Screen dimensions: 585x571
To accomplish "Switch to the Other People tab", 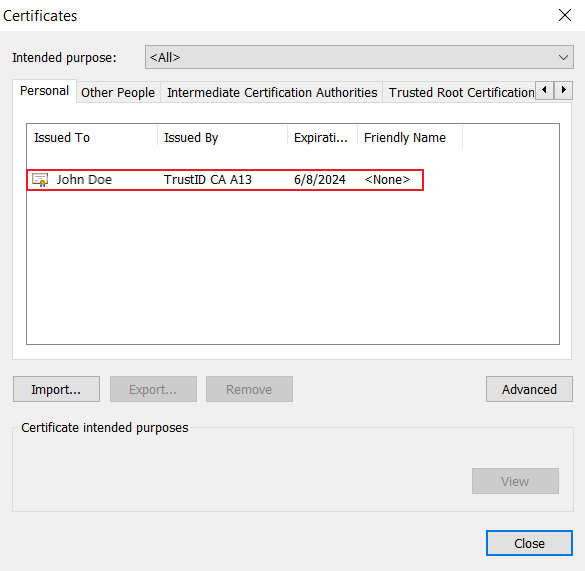I will (118, 92).
